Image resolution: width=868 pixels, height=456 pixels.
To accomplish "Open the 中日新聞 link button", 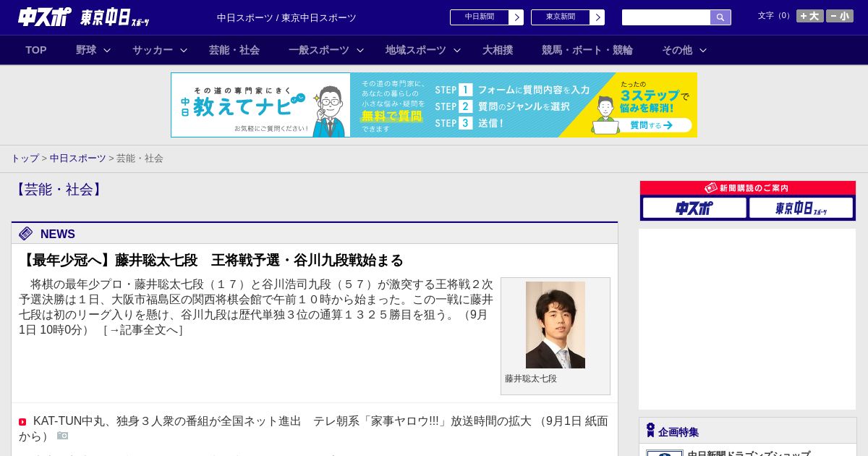I will pyautogui.click(x=480, y=17).
